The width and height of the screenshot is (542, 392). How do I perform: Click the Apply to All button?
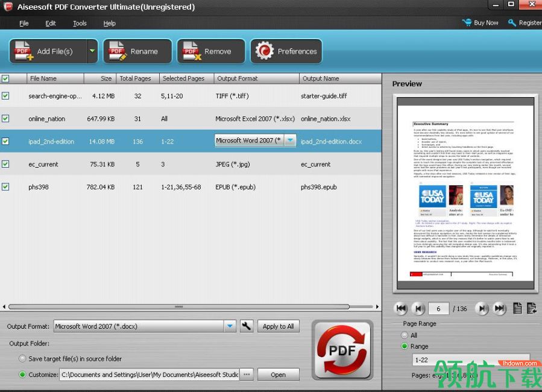pos(279,326)
